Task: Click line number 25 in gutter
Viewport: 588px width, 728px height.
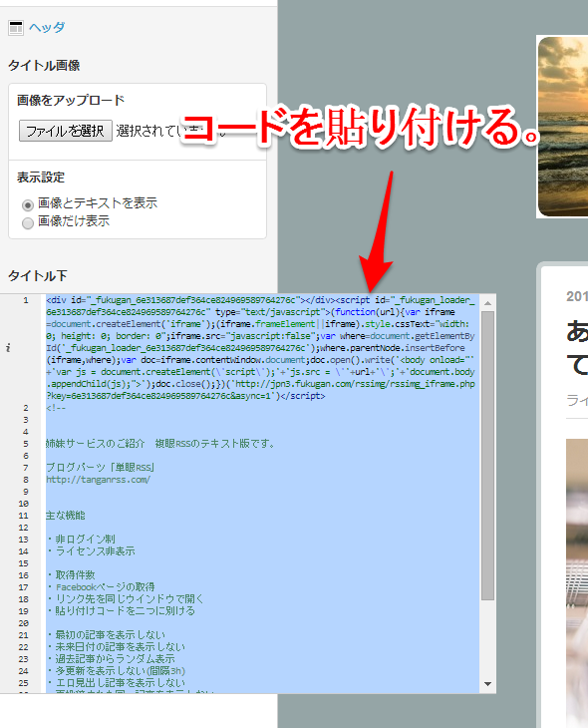Action: pyautogui.click(x=24, y=683)
